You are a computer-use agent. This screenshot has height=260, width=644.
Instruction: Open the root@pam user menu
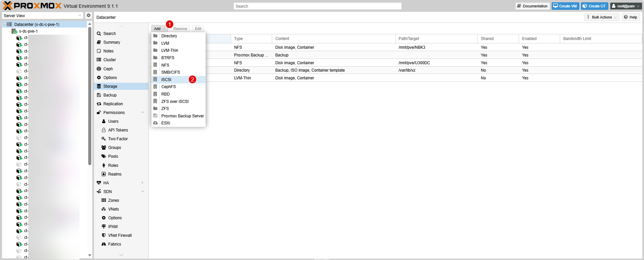(x=626, y=6)
